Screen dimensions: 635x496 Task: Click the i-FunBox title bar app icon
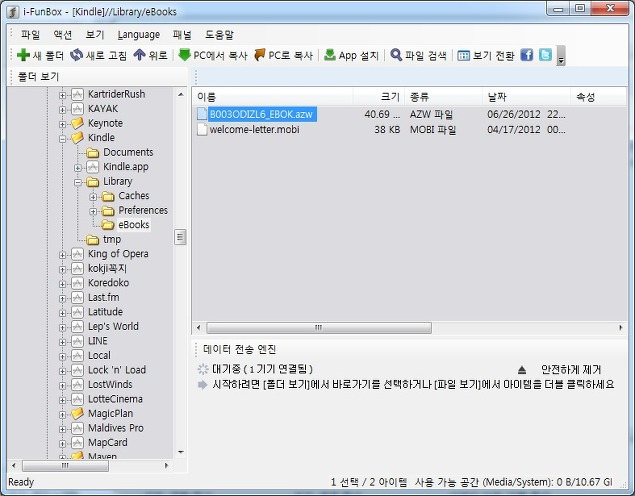pyautogui.click(x=13, y=12)
